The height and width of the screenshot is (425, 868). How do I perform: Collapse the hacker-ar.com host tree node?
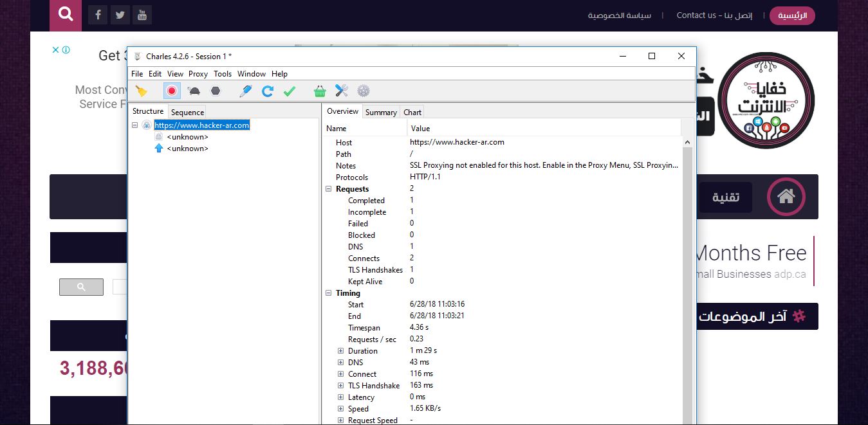coord(135,125)
